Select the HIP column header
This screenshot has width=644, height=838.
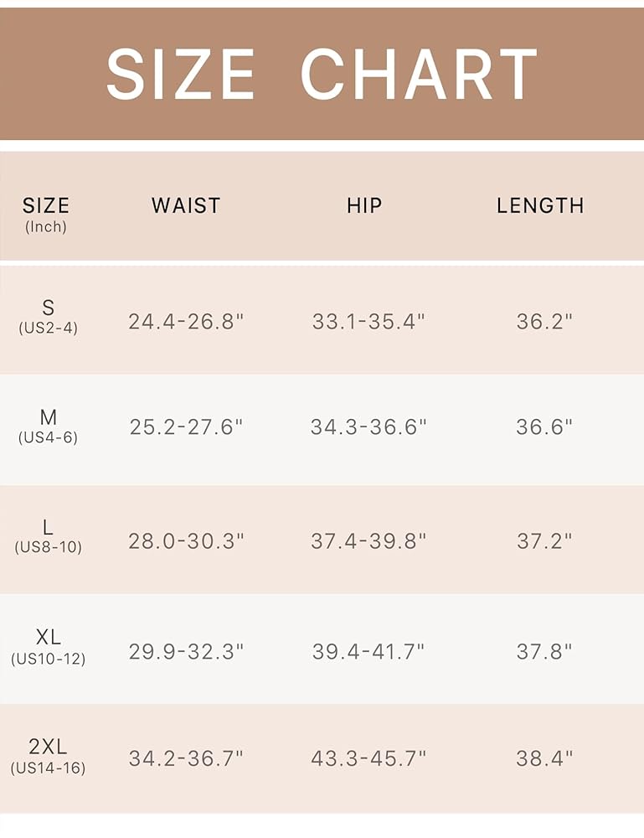click(x=364, y=205)
